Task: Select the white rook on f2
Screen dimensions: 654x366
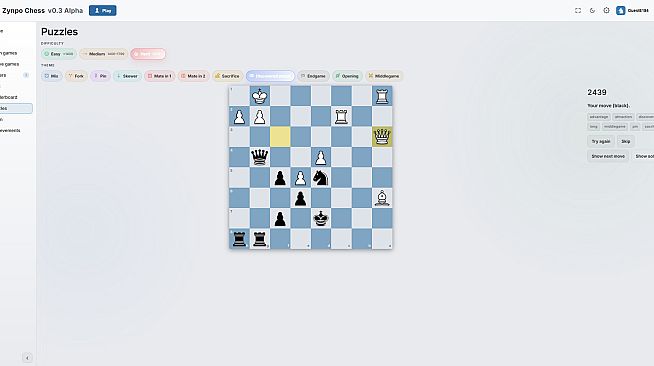Action: (341, 116)
